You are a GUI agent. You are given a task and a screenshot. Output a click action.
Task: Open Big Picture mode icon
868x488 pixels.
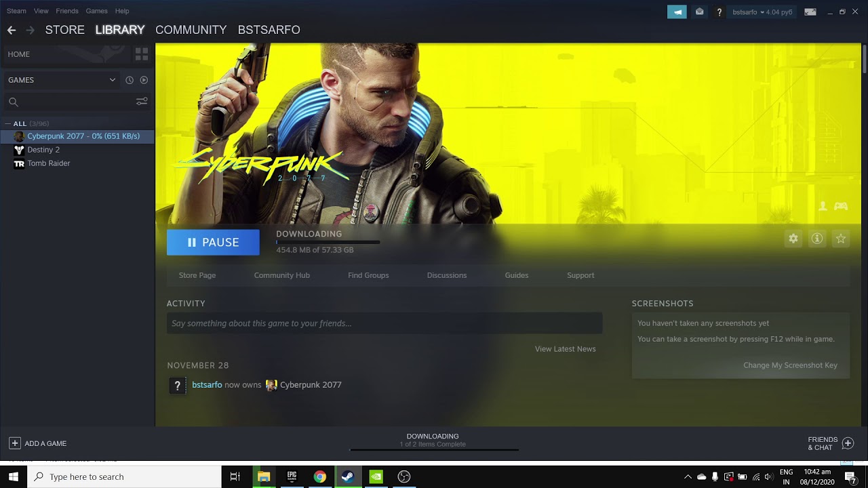click(x=810, y=12)
